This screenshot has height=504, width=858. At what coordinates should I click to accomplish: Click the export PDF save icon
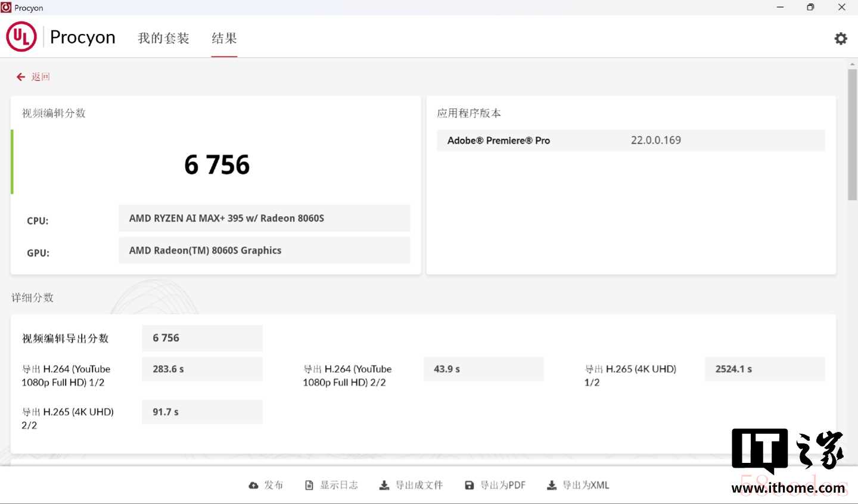coord(470,486)
